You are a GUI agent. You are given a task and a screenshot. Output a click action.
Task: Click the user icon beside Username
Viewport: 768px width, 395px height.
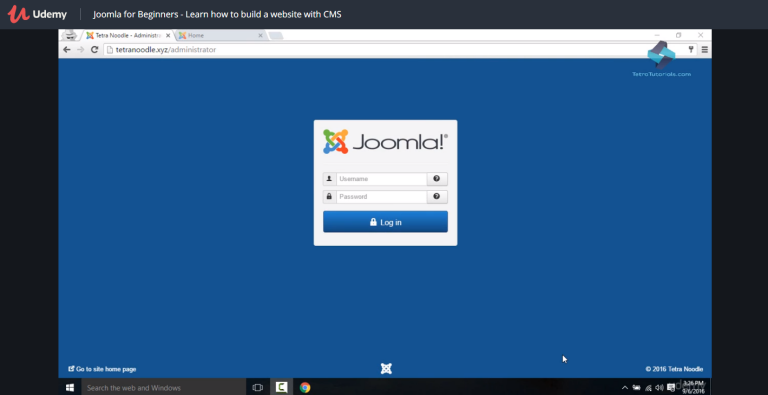click(x=329, y=179)
